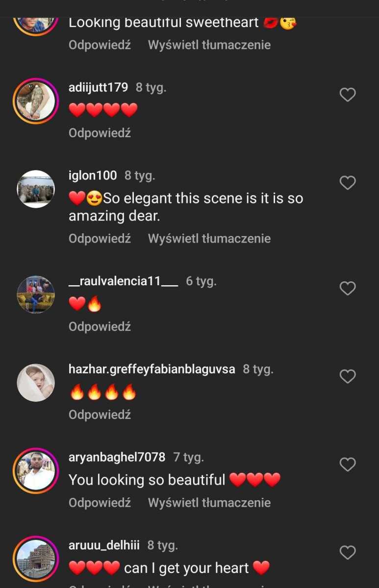View __raulvalencia11___ profile photo
Viewport: 379px width, 588px height.
coord(36,294)
